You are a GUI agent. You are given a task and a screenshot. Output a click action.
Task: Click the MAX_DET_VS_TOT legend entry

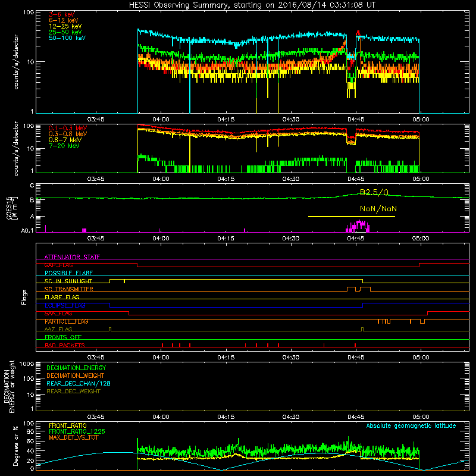point(73,437)
